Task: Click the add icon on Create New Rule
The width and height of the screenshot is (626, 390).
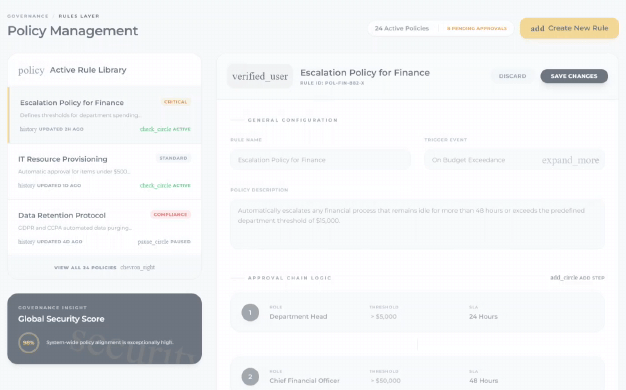Action: click(x=537, y=28)
